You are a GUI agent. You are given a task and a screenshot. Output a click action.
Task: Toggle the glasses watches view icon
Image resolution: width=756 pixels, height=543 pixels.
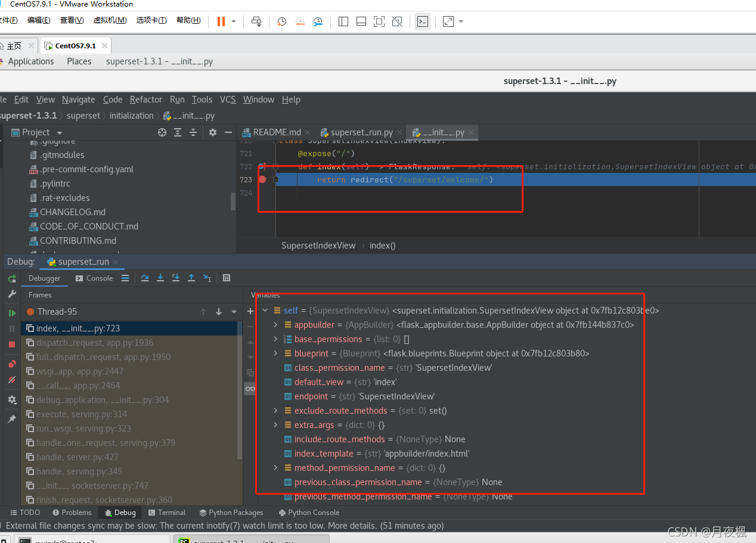250,389
